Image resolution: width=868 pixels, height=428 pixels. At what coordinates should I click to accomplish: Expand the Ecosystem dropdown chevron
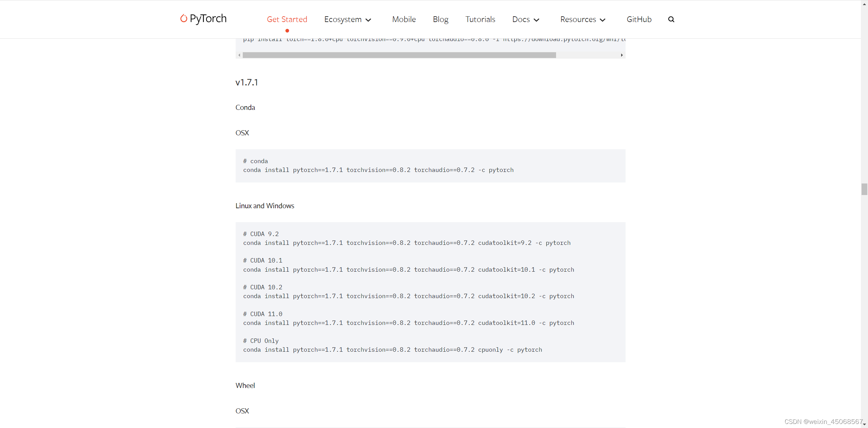tap(369, 20)
